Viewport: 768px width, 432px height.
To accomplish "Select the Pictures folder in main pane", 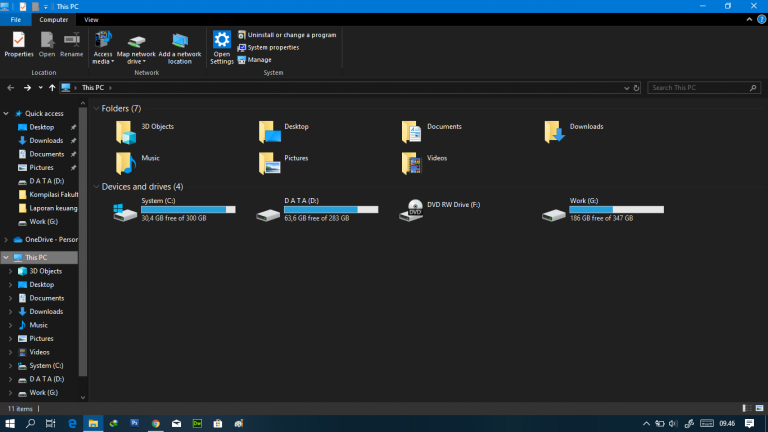I will pyautogui.click(x=284, y=163).
